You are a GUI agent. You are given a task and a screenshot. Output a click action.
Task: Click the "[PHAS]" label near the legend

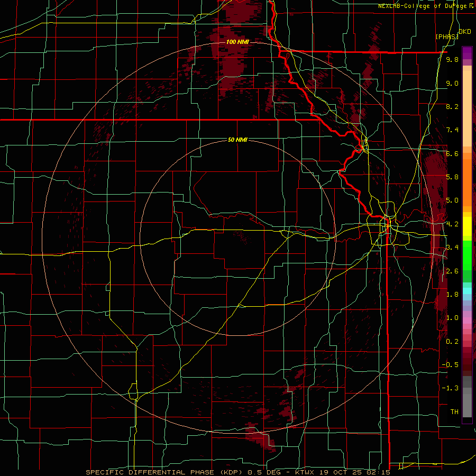[447, 36]
